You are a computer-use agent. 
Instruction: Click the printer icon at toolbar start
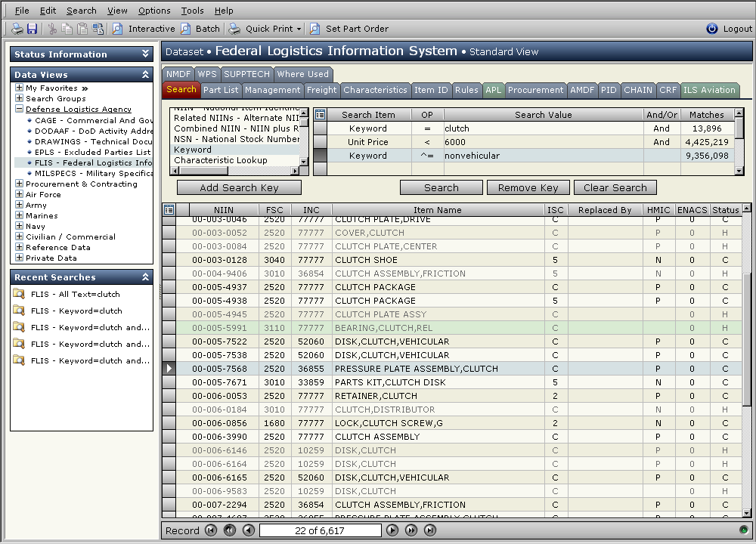pyautogui.click(x=17, y=29)
